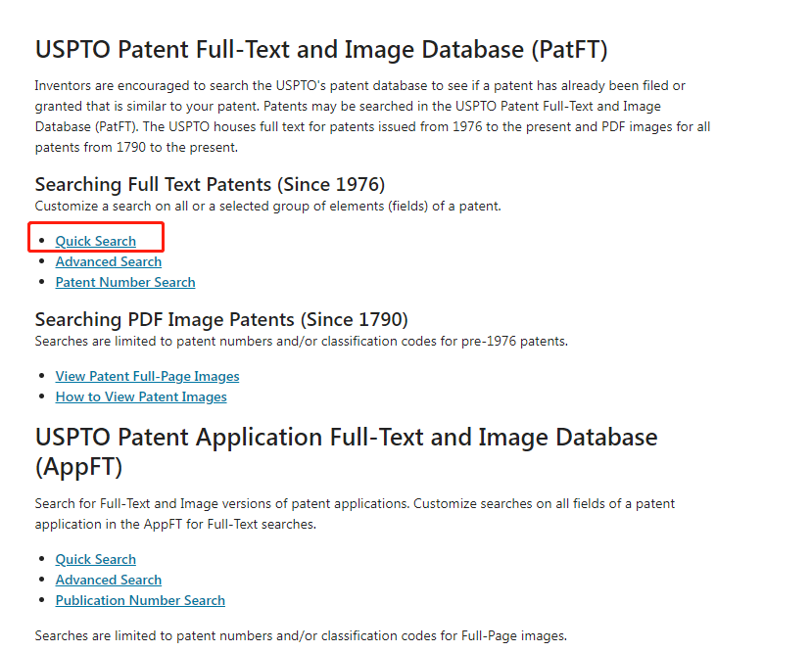Click the sentence mentioning pre-1976 patents
This screenshot has width=812, height=652.
[301, 341]
